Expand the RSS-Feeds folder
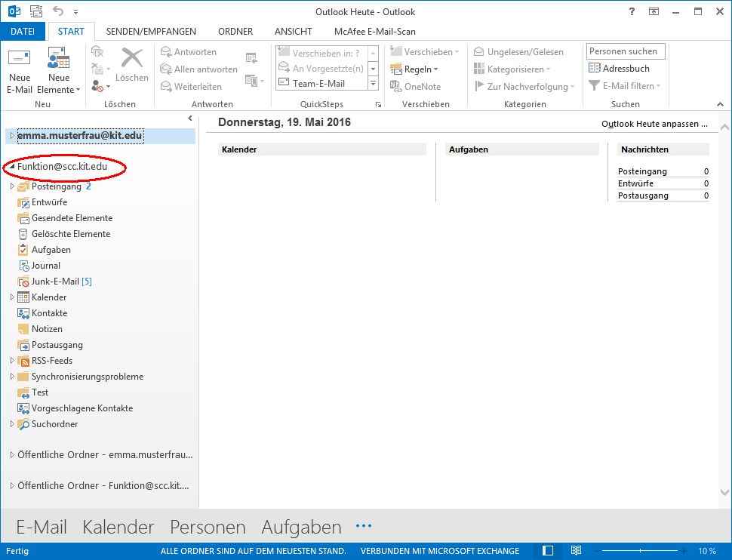The width and height of the screenshot is (732, 560). 12,361
